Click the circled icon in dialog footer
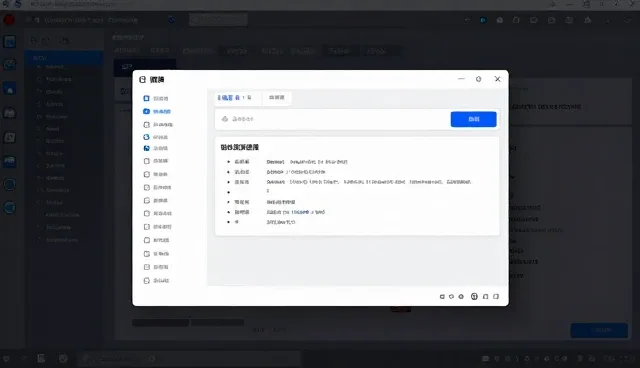This screenshot has height=368, width=640. pos(474,297)
